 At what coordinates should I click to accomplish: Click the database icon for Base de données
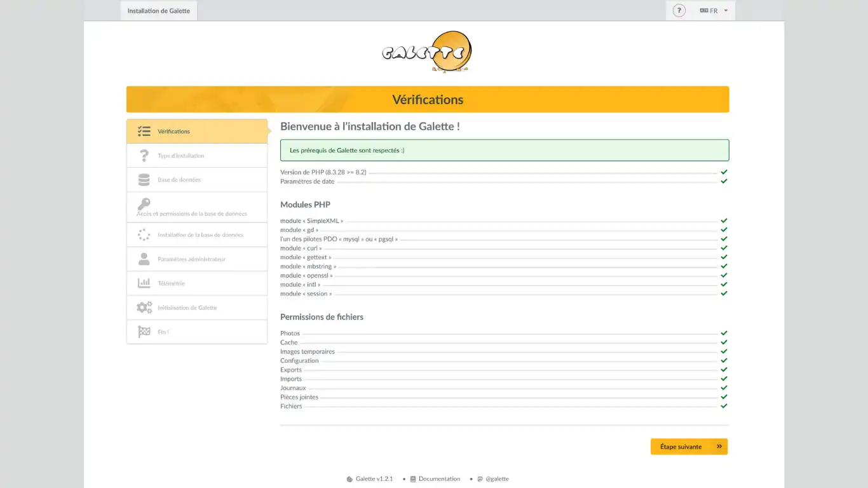(144, 180)
